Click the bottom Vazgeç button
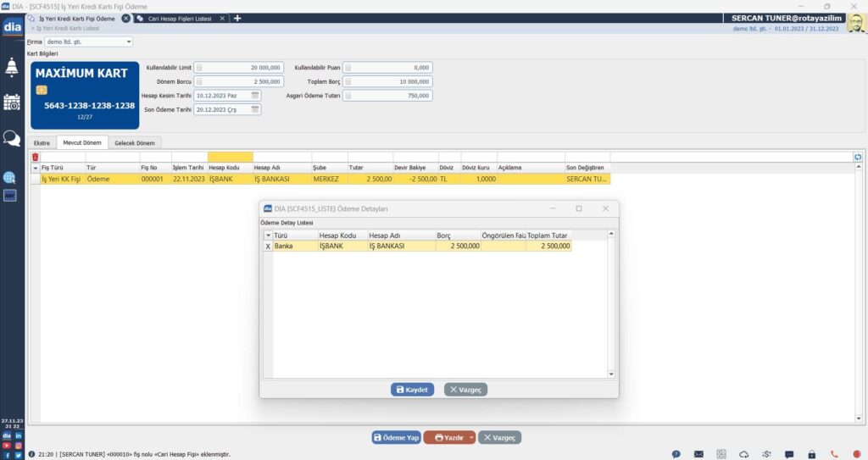This screenshot has height=460, width=868. pyautogui.click(x=499, y=437)
